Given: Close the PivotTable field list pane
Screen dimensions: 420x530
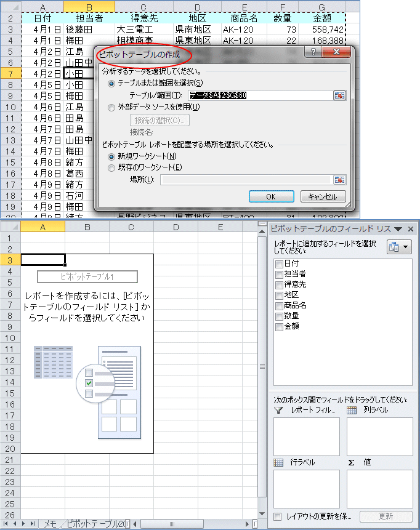Looking at the screenshot, I should [x=411, y=229].
